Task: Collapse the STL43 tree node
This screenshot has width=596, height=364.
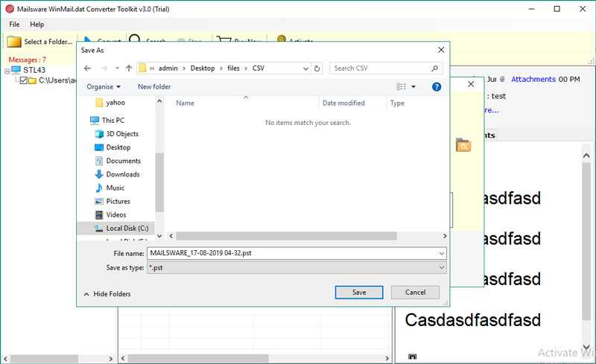Action: pyautogui.click(x=7, y=71)
